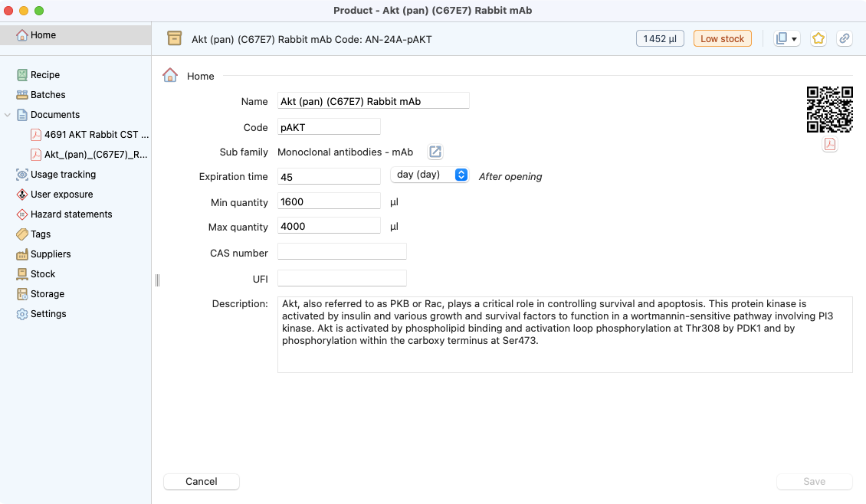The width and height of the screenshot is (866, 504).
Task: Copy the product link icon
Action: click(x=845, y=38)
